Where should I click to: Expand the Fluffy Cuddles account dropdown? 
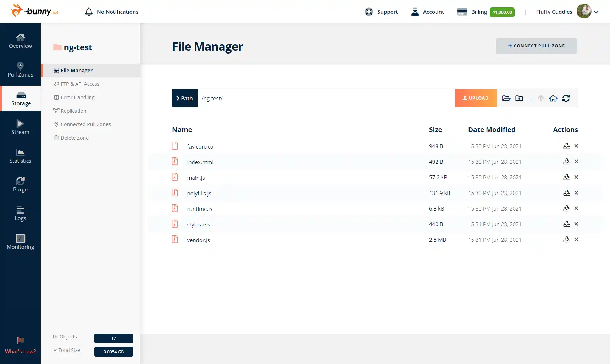point(596,12)
